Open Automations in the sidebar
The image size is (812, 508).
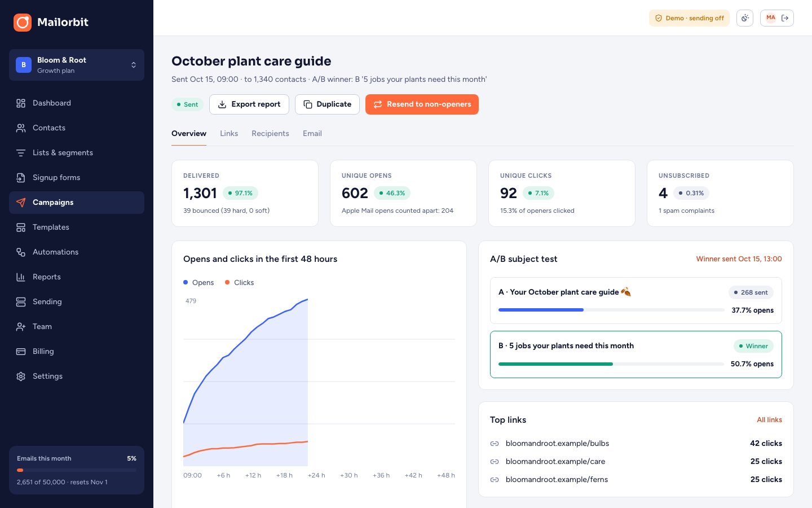77,252
